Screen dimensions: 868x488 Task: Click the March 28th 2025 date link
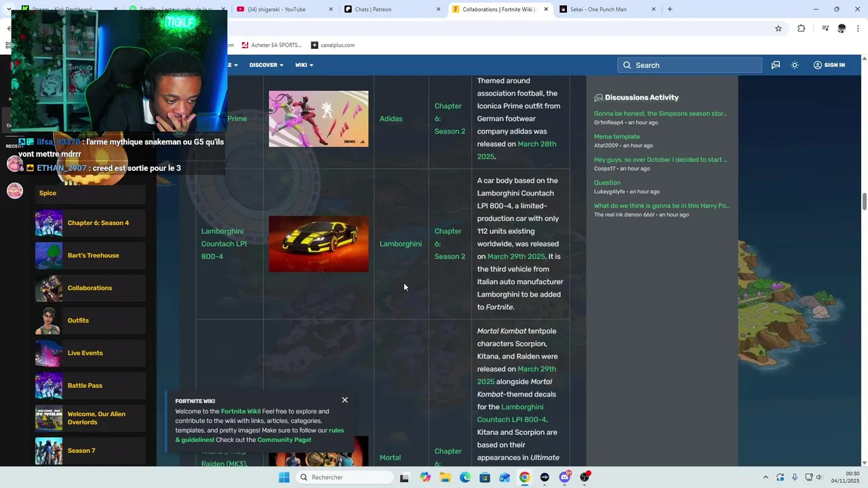pos(517,150)
